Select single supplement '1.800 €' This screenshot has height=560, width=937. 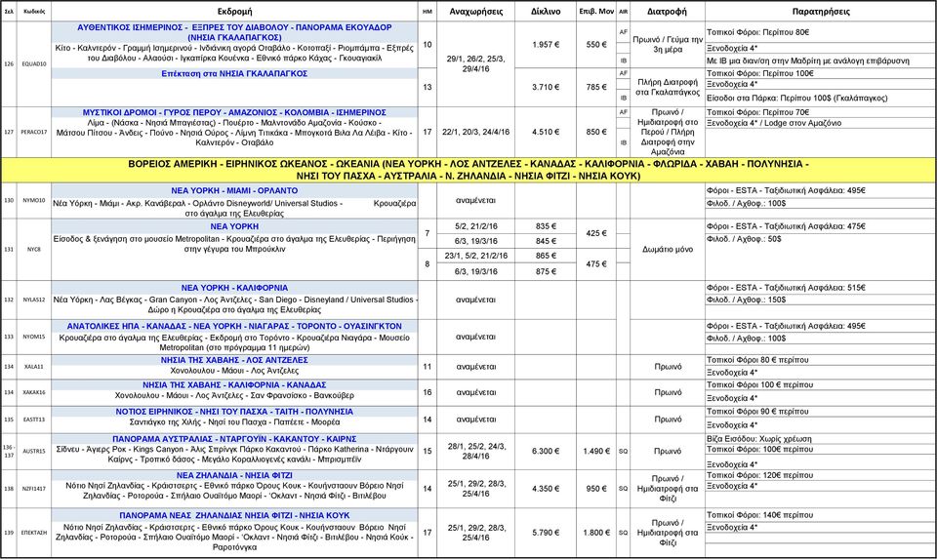596,533
